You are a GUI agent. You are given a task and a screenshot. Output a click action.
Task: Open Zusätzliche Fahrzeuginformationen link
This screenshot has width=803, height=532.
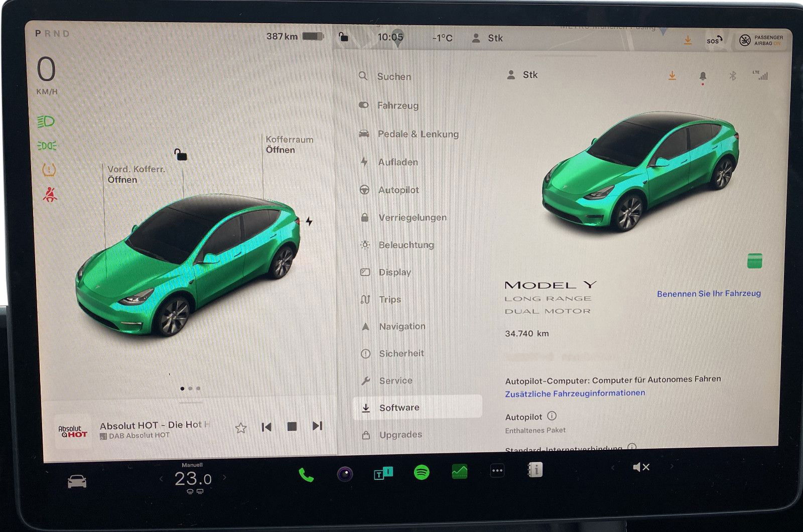pyautogui.click(x=575, y=393)
